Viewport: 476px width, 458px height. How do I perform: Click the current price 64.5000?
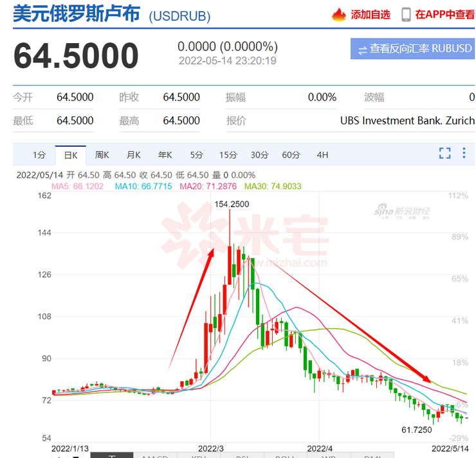coord(76,56)
